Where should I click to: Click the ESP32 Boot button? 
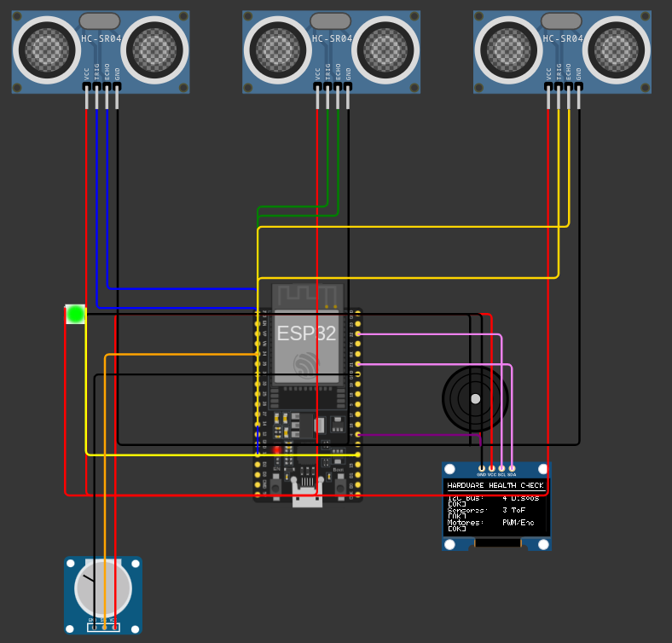[x=340, y=488]
